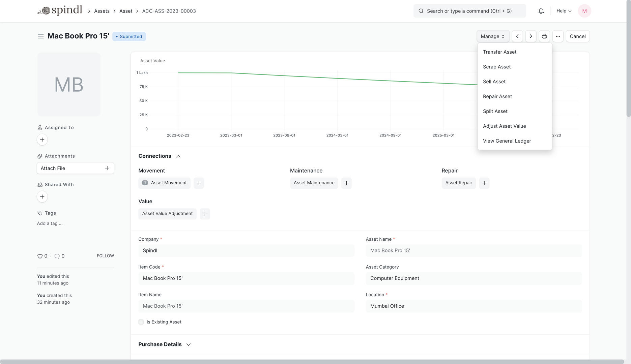Toggle sidebar with hamburger icon
The width and height of the screenshot is (631, 364).
point(40,36)
